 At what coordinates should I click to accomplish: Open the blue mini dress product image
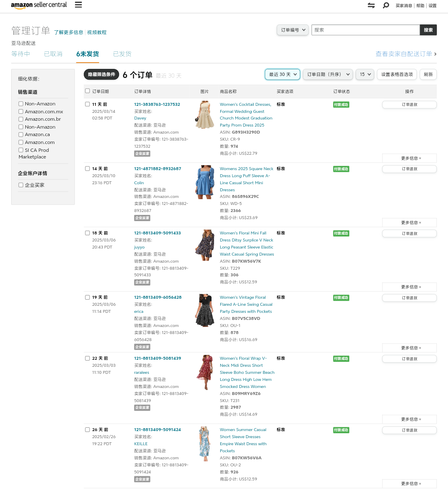click(205, 182)
